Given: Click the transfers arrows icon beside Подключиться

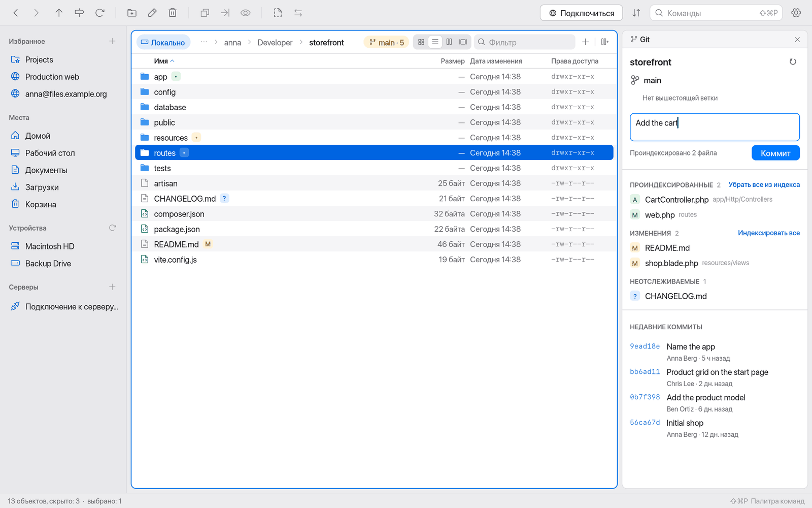Looking at the screenshot, I should (x=636, y=13).
